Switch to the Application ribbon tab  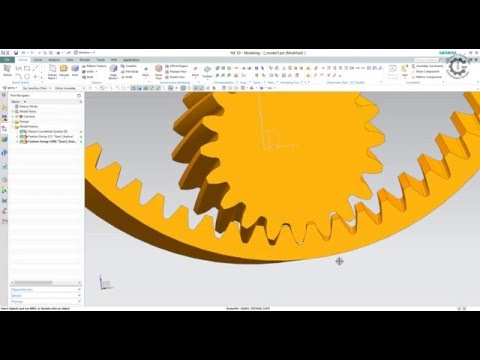click(131, 60)
